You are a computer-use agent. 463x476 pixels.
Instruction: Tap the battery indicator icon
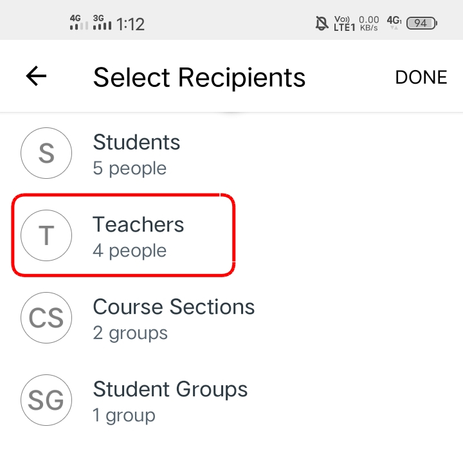(x=422, y=24)
